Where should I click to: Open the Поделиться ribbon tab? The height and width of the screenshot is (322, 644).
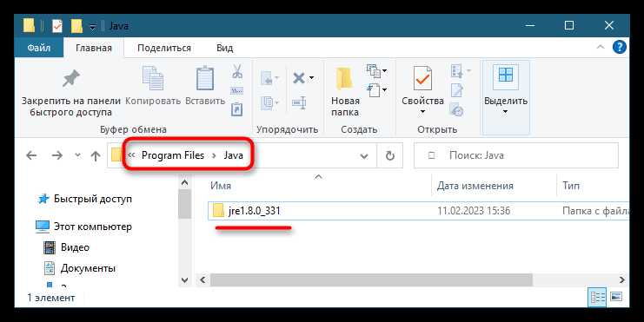point(164,48)
